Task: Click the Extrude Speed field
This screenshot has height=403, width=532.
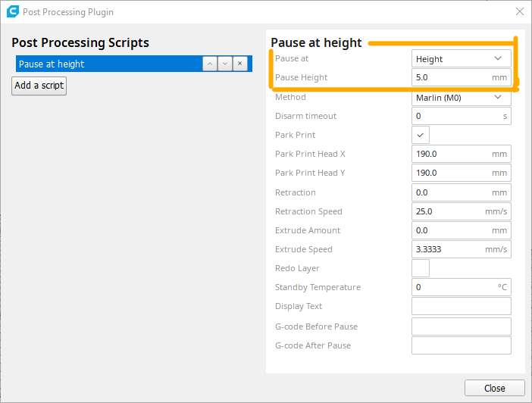Action: click(x=462, y=249)
